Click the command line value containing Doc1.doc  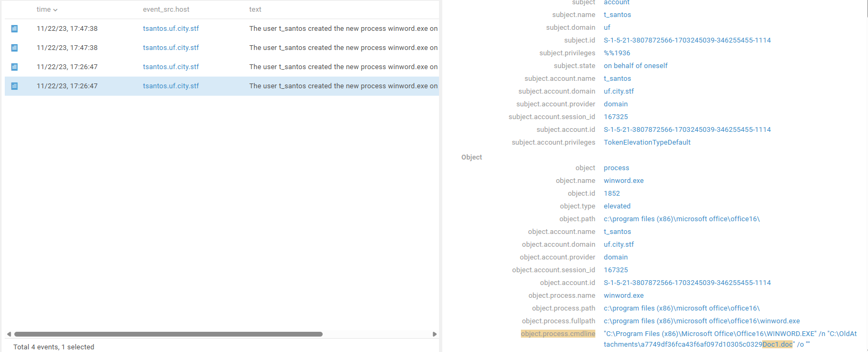[x=730, y=339]
